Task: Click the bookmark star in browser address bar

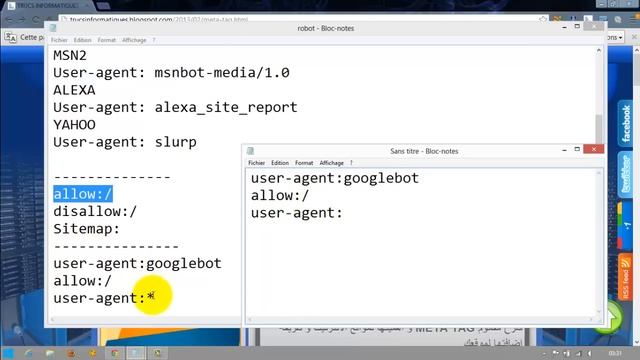Action: 542,19
